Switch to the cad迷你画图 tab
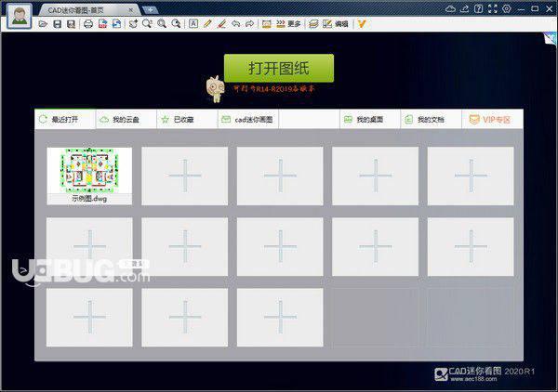558x392 pixels. click(248, 120)
